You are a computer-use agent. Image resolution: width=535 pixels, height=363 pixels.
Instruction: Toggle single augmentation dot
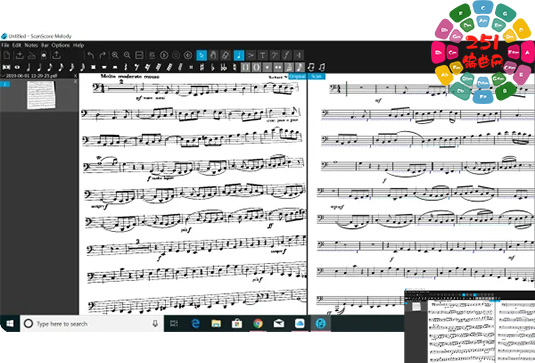pyautogui.click(x=268, y=67)
